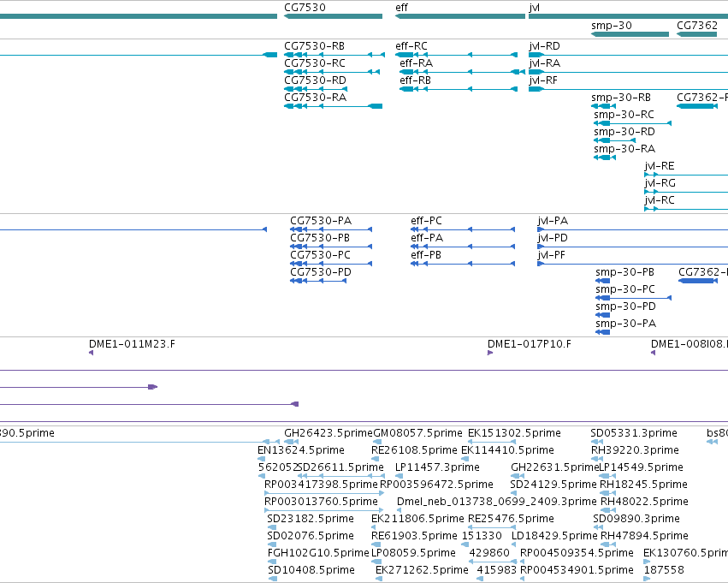Select jvl-RD transcript label
728x583 pixels.
pos(544,46)
